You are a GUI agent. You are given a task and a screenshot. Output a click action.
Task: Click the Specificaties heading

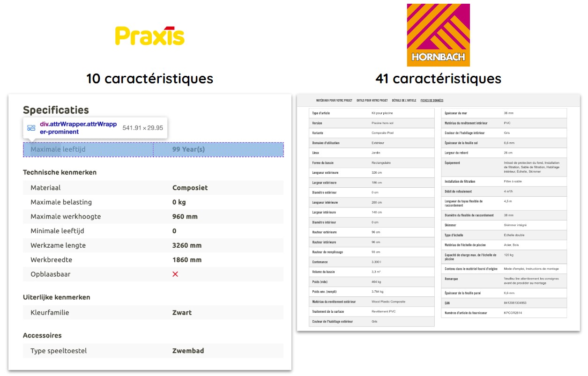(x=56, y=110)
